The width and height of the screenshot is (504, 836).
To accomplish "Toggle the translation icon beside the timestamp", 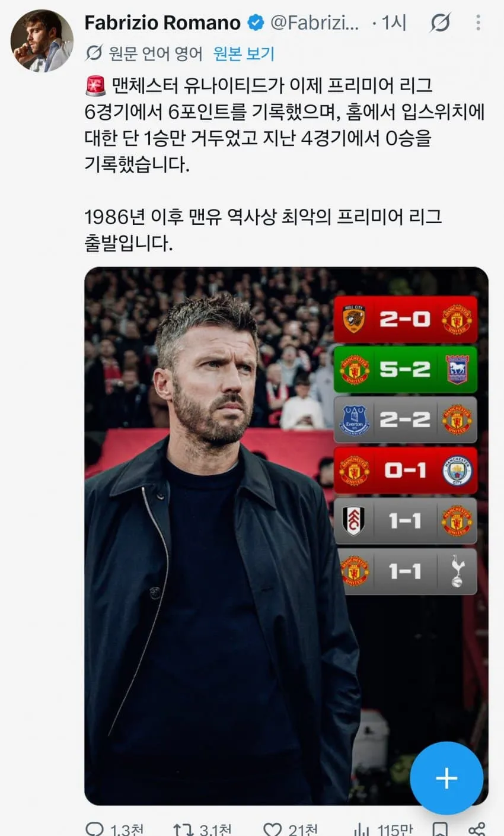I will (x=439, y=23).
